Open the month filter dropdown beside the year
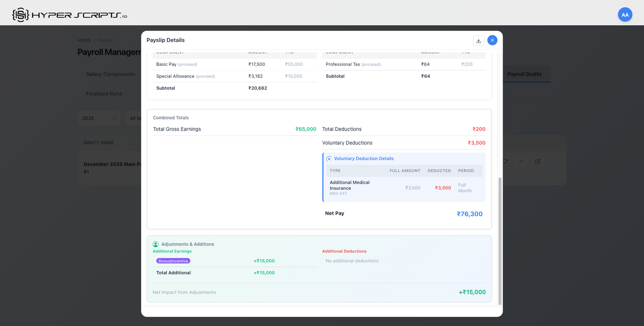The height and width of the screenshot is (326, 644). coord(134,118)
